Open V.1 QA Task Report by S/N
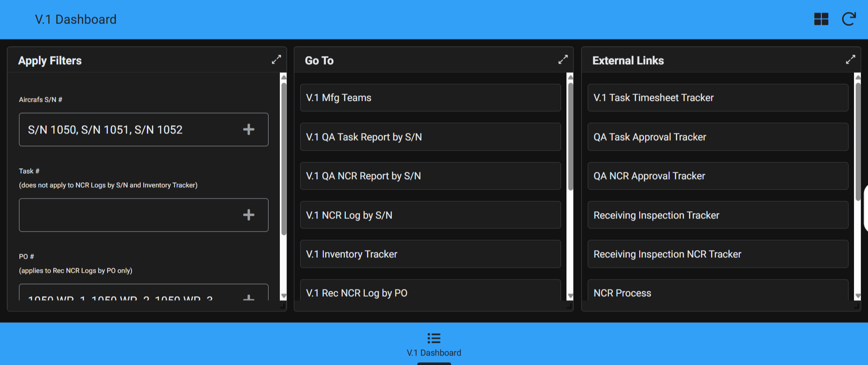This screenshot has width=868, height=365. pyautogui.click(x=430, y=137)
